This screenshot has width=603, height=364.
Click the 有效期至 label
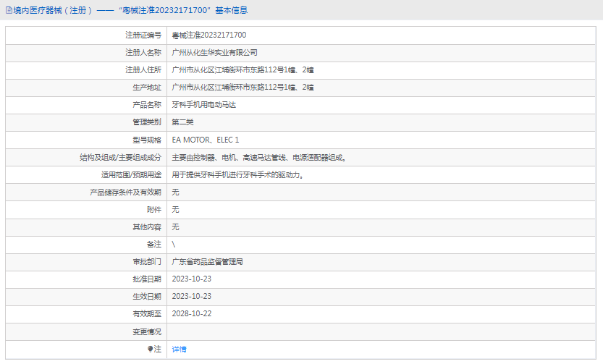pos(147,313)
